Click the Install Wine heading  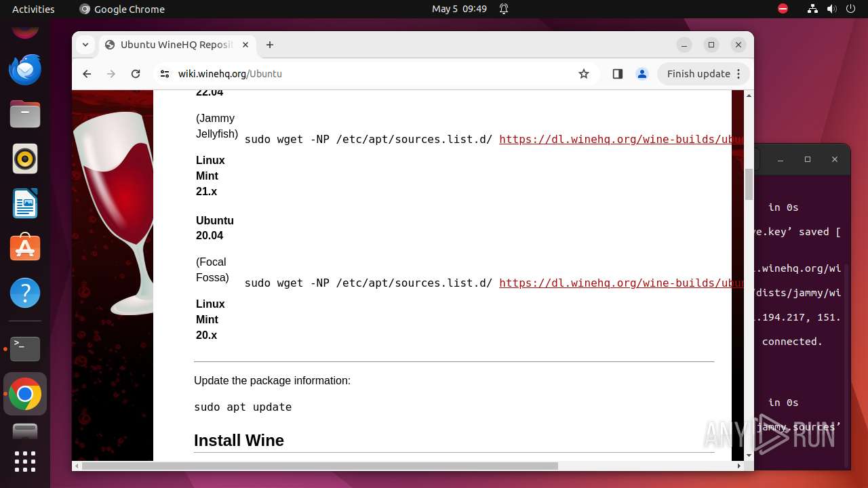tap(239, 441)
